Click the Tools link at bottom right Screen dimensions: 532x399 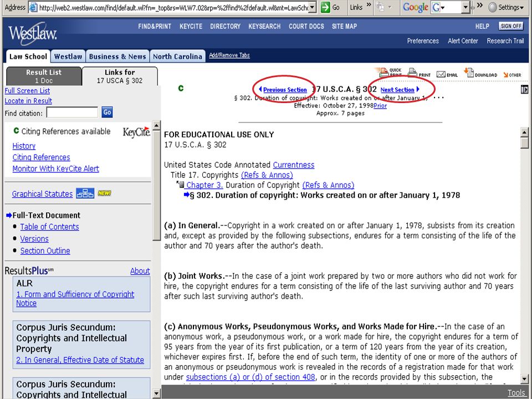(x=516, y=392)
